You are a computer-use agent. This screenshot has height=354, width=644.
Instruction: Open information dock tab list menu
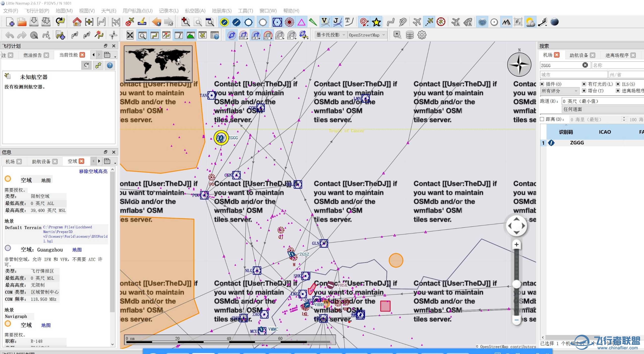click(x=110, y=161)
